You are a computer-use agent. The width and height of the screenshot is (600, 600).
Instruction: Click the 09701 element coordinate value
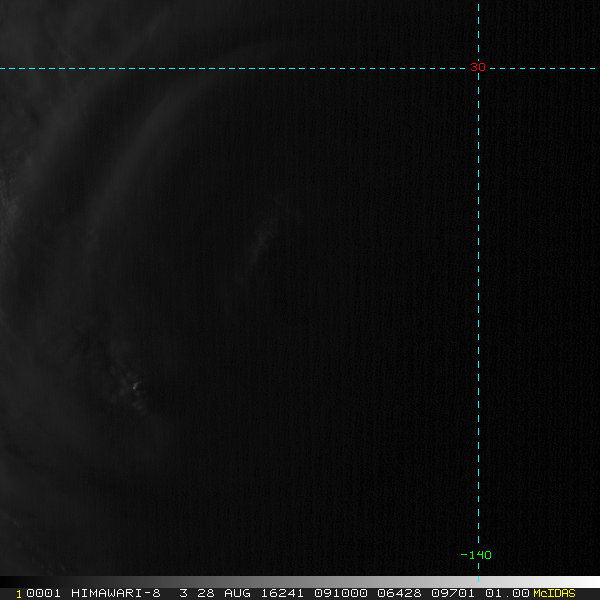coord(453,593)
